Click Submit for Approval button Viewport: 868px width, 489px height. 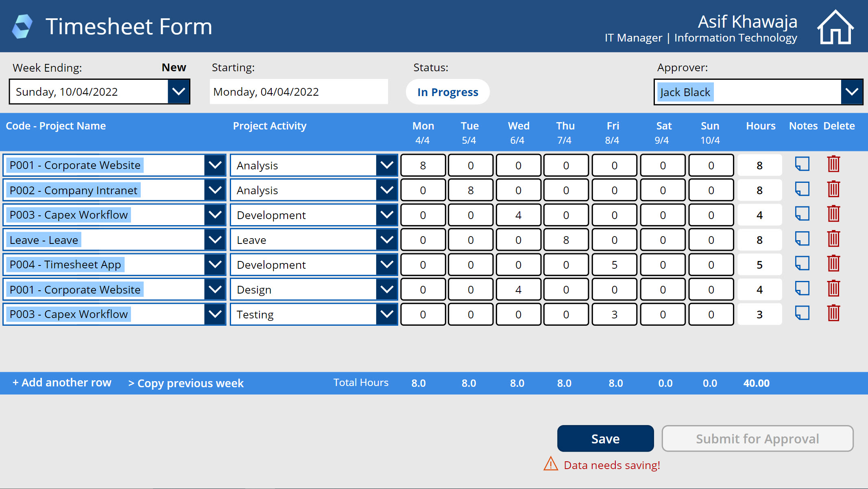(757, 439)
